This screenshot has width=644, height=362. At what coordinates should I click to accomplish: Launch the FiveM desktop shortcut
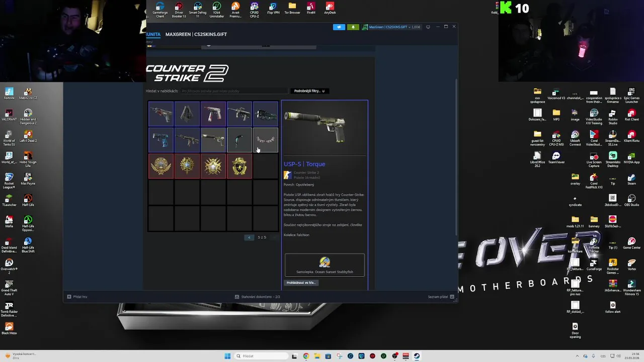311,9
